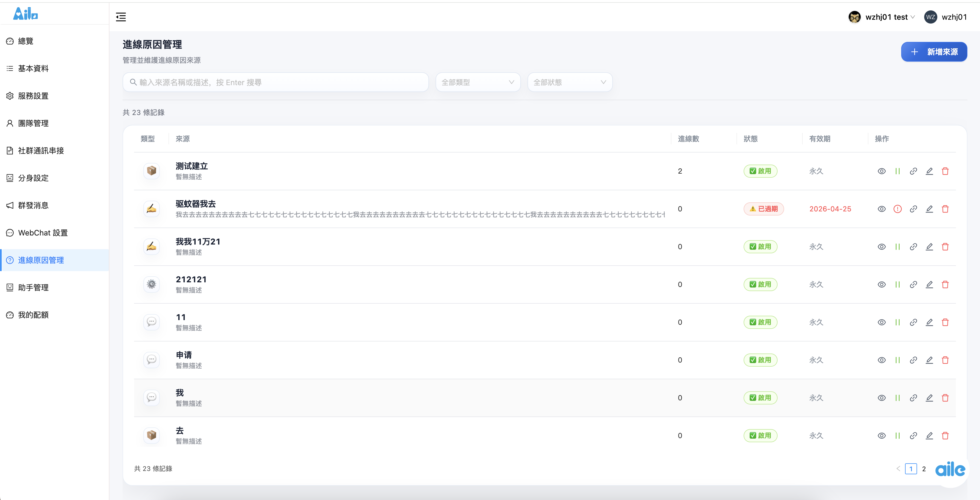The width and height of the screenshot is (980, 500).
Task: Click the 進線數 column header
Action: pos(688,139)
